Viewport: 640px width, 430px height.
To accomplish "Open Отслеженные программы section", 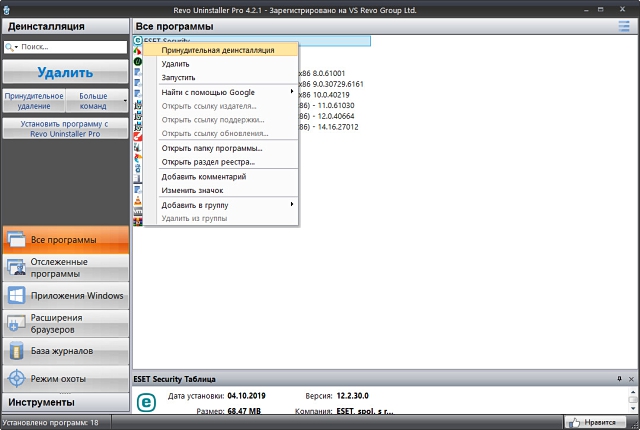I will (x=66, y=268).
